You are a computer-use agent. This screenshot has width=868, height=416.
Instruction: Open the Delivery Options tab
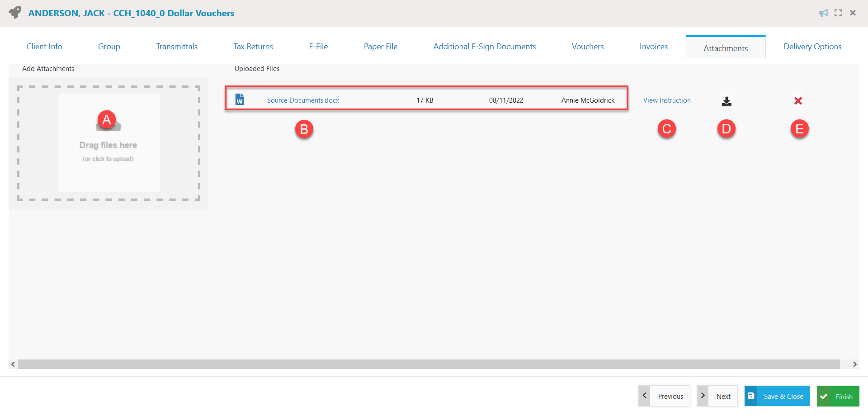[x=812, y=46]
